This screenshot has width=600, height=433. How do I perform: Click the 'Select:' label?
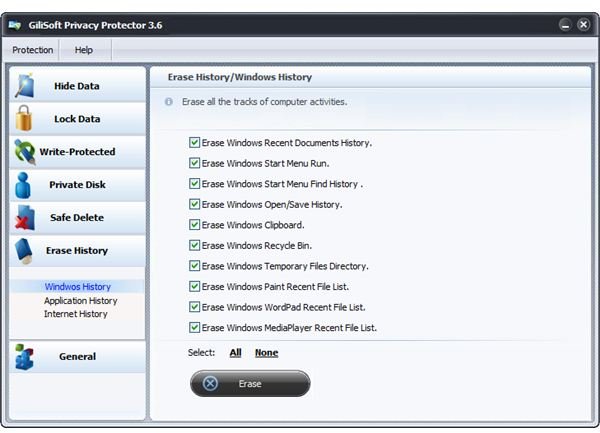pos(201,353)
